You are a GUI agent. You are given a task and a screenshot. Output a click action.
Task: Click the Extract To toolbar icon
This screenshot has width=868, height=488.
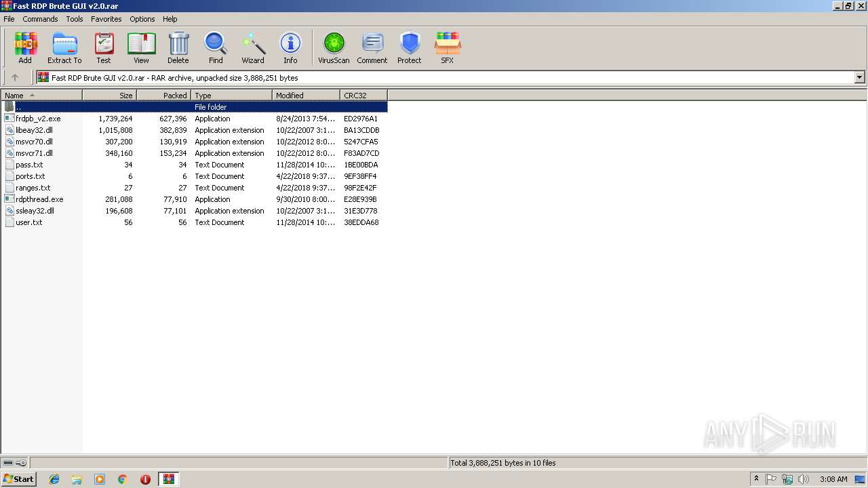64,47
